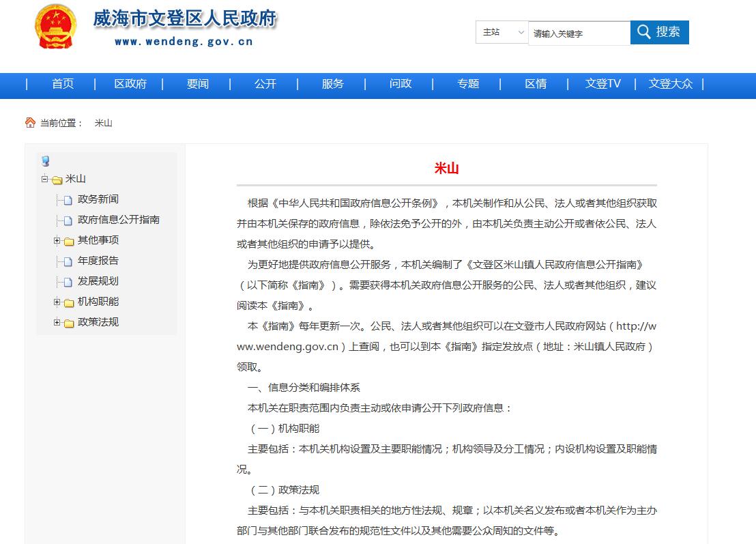Open the 要闻 navigation menu

pyautogui.click(x=197, y=84)
